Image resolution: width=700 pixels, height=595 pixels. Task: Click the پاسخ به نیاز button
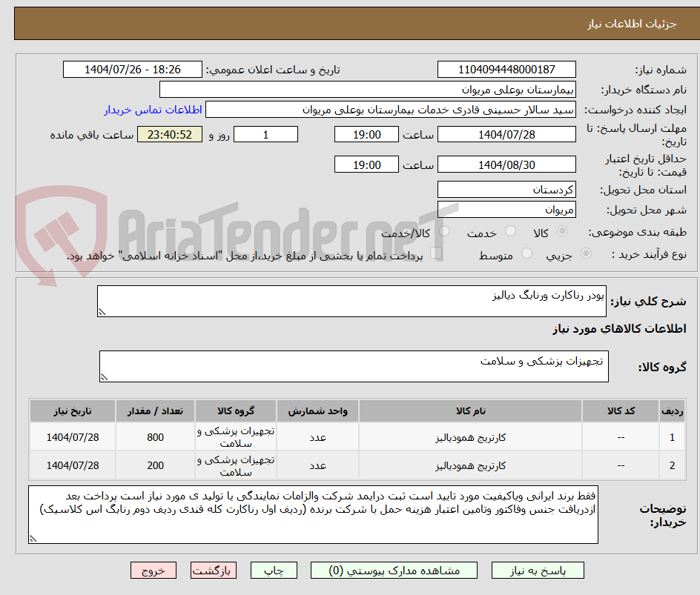(538, 570)
